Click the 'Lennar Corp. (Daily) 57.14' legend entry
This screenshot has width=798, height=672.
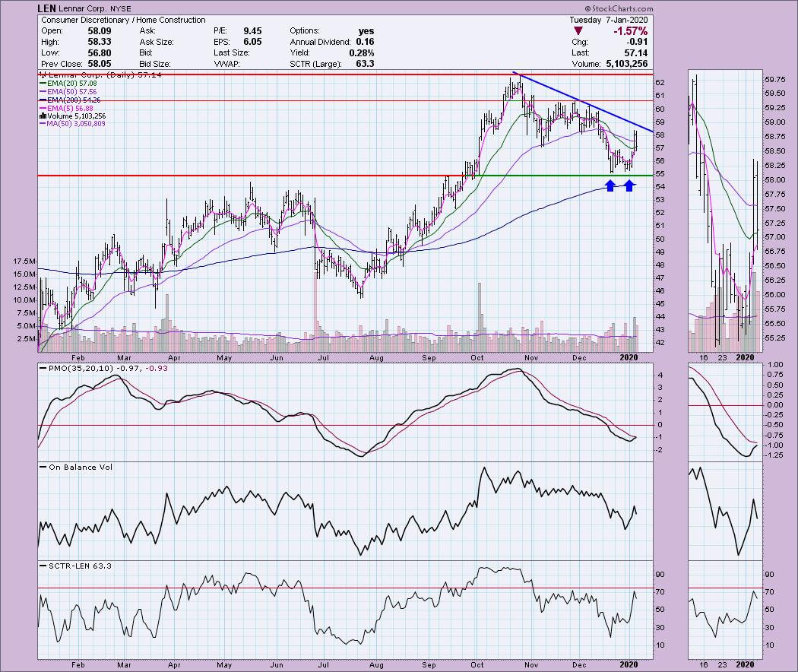coord(101,74)
